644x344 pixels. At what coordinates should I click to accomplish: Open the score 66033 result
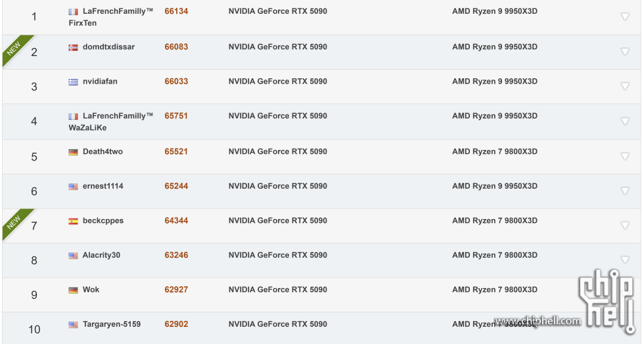click(x=176, y=82)
